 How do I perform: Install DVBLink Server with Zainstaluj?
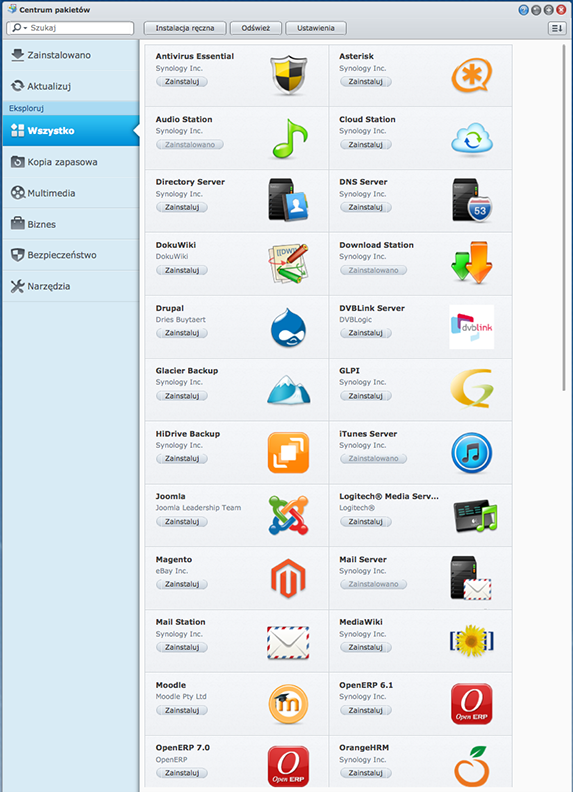(365, 333)
